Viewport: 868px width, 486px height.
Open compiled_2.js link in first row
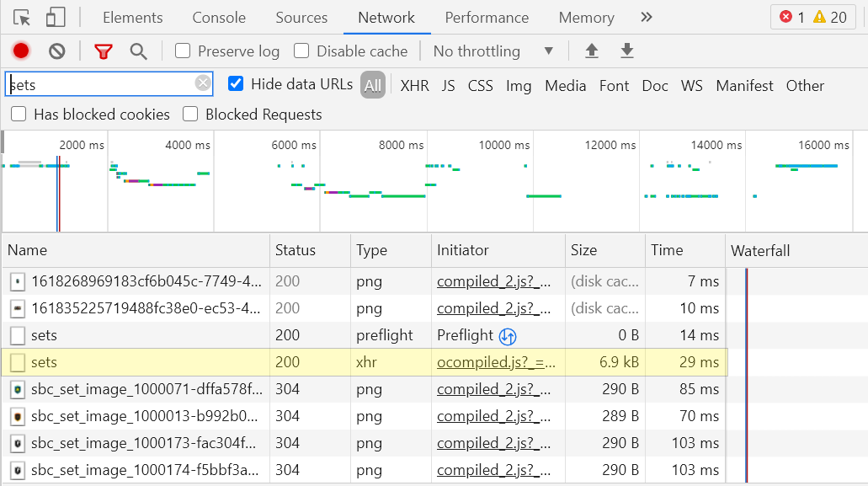tap(494, 282)
